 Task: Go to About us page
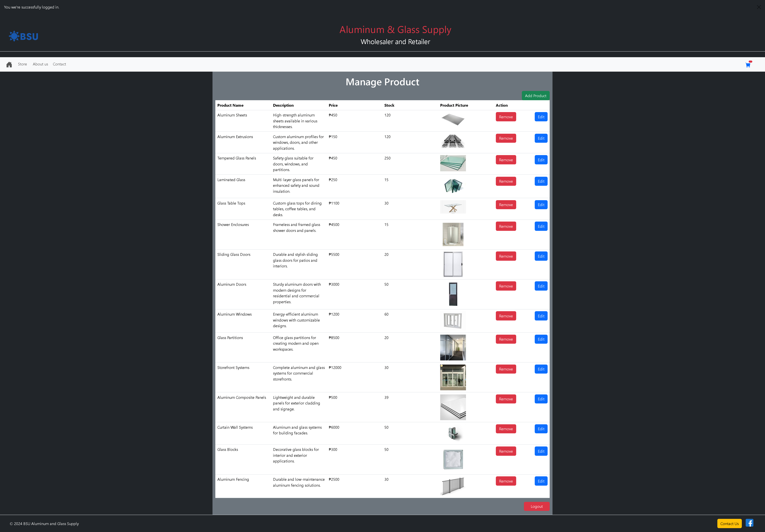[x=40, y=64]
